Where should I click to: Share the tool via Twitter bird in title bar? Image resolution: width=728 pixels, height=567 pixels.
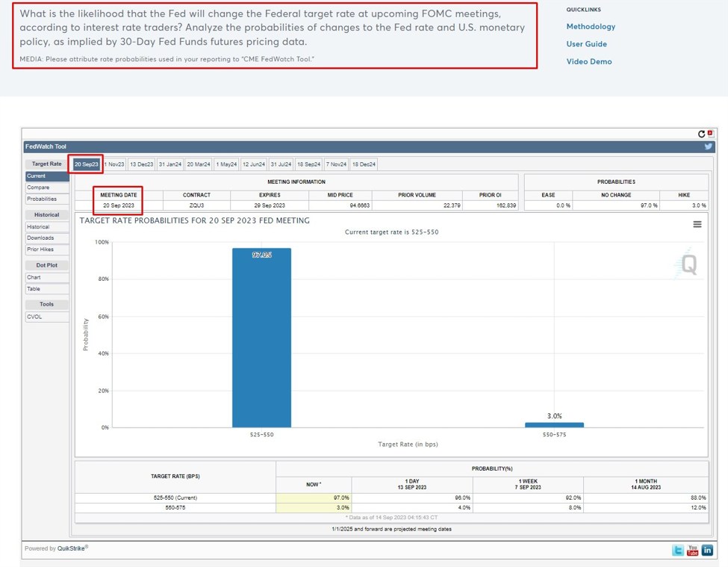708,146
